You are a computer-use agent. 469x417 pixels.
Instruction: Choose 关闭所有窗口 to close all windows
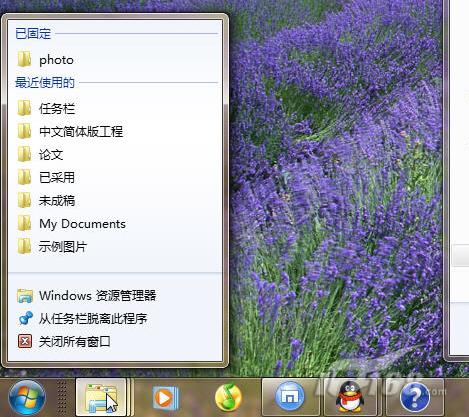(x=115, y=342)
